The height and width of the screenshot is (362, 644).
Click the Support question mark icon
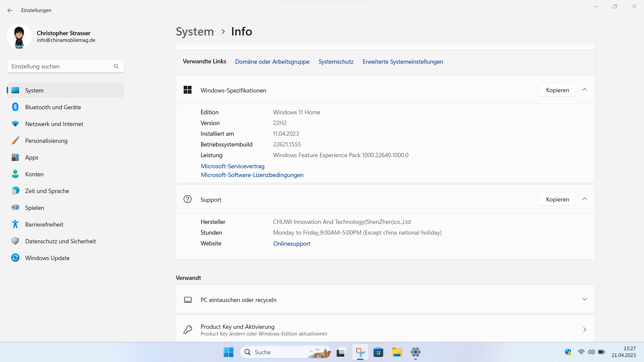(x=187, y=199)
